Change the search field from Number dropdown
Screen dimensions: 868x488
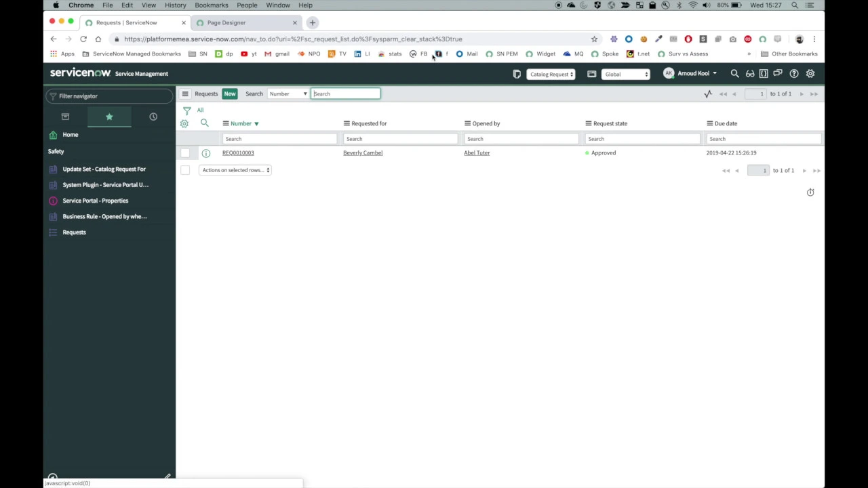click(x=288, y=94)
